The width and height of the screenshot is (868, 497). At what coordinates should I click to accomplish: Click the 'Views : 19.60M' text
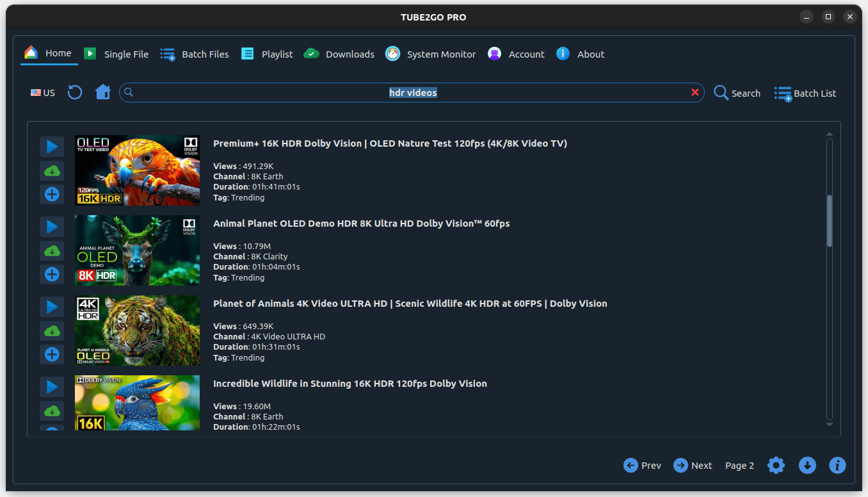pos(242,407)
